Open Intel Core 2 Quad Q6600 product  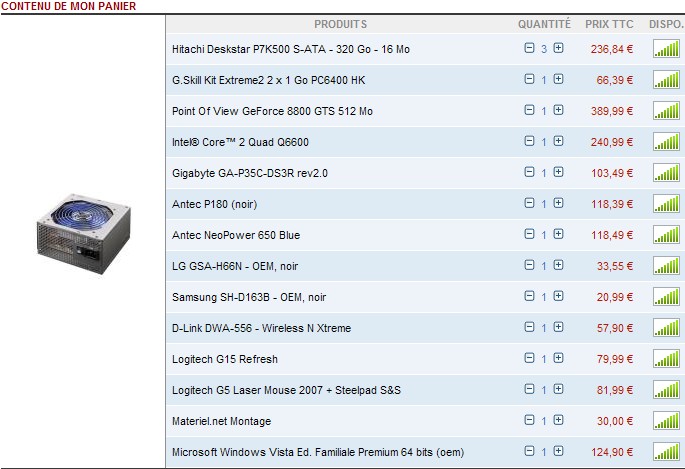[240, 142]
